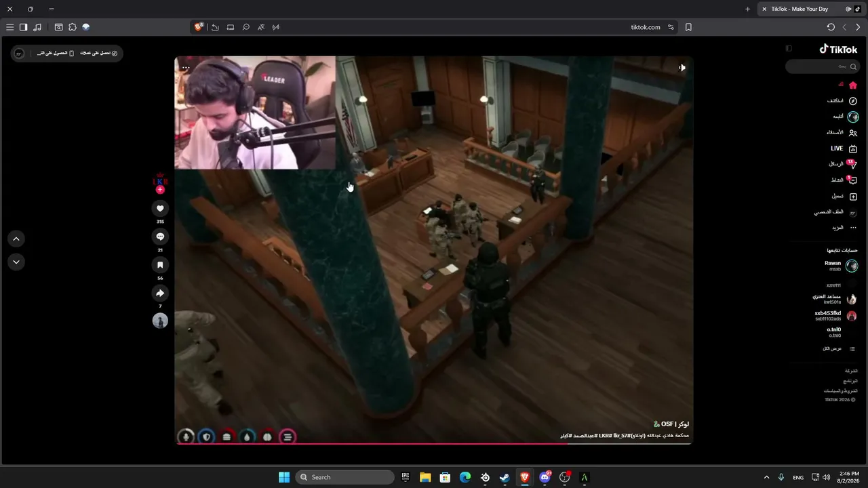Open your Profile from the sidebar
868x488 pixels.
tap(836, 212)
